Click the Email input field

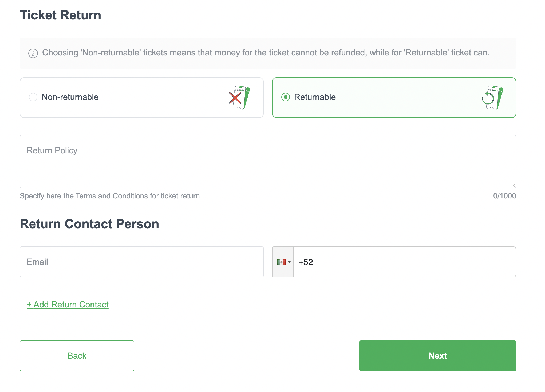[141, 262]
